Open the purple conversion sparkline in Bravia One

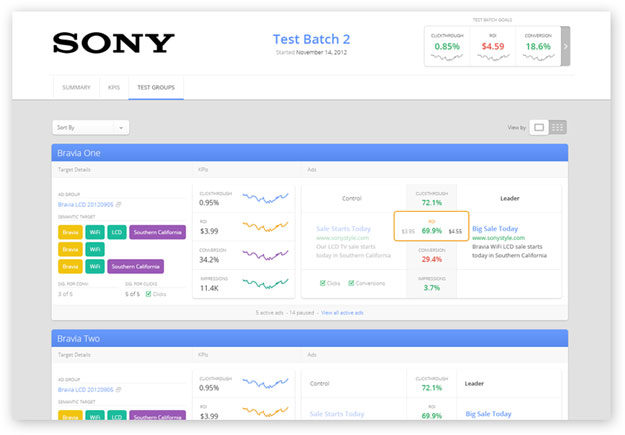tap(265, 255)
